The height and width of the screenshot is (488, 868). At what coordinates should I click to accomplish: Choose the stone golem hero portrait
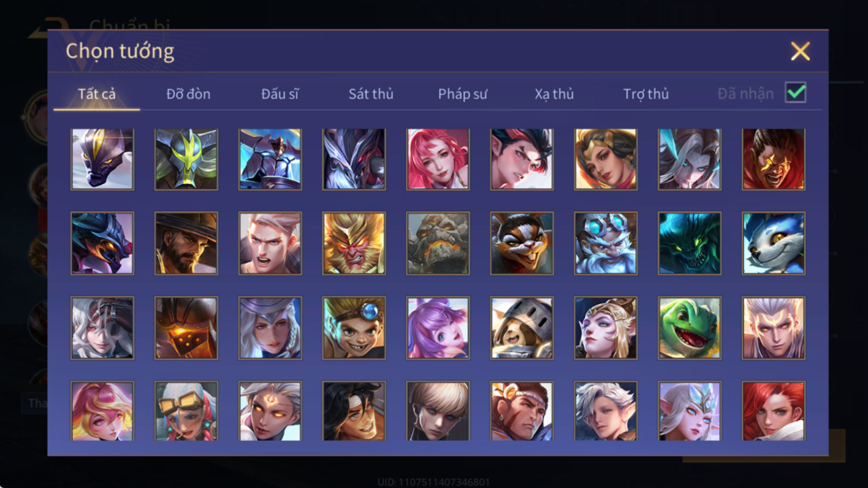pos(438,243)
